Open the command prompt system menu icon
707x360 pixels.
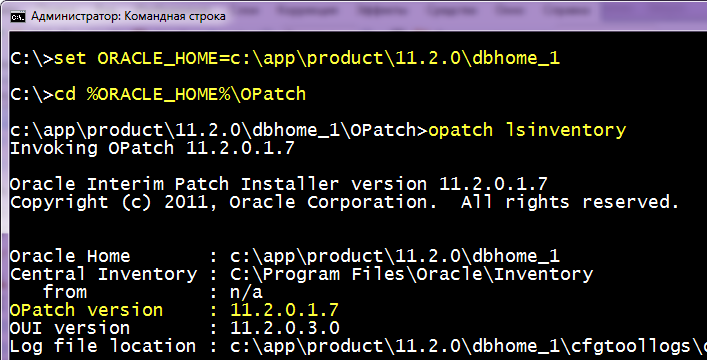click(18, 17)
